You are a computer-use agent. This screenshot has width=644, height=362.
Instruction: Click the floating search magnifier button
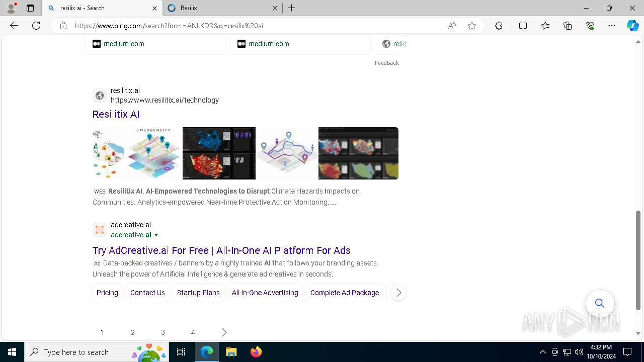coord(600,303)
